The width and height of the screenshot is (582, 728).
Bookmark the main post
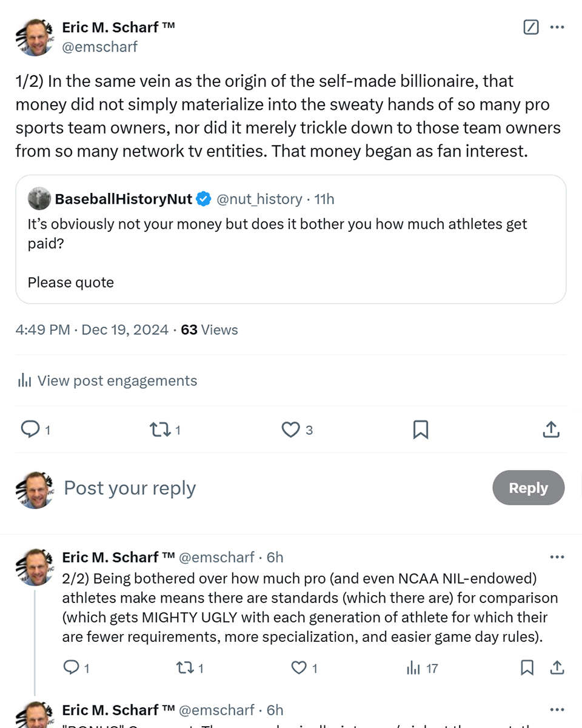420,430
